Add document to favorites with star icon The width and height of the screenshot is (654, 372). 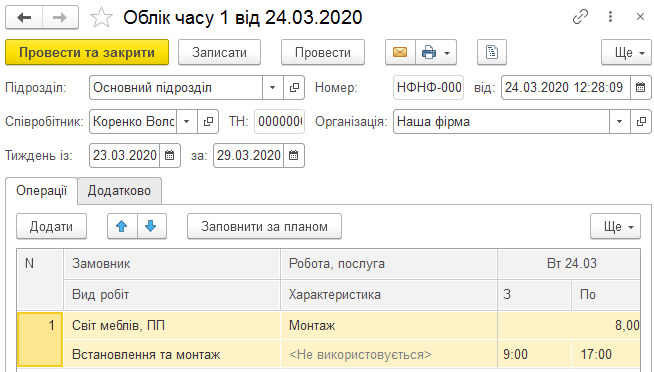[101, 18]
